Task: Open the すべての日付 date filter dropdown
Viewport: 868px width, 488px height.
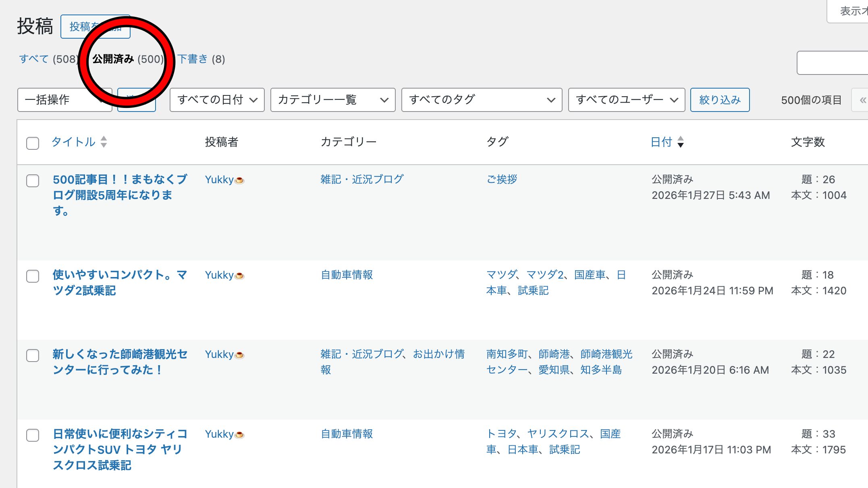Action: [217, 100]
